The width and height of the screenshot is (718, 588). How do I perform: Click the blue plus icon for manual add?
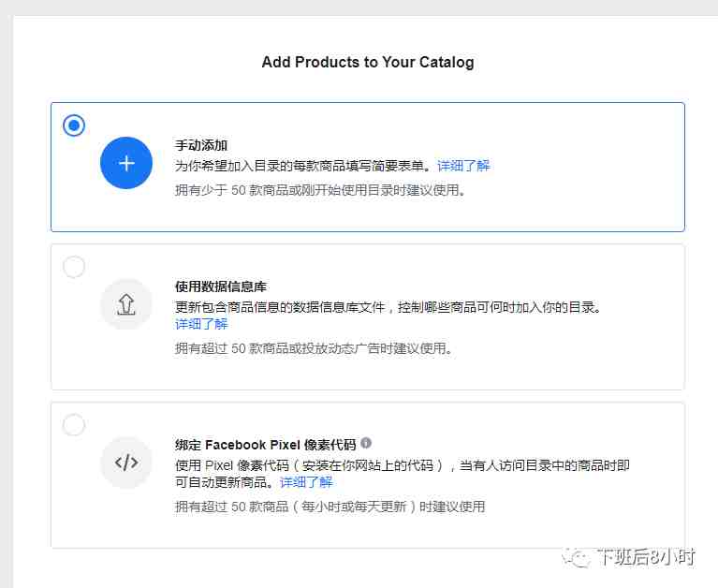click(126, 163)
